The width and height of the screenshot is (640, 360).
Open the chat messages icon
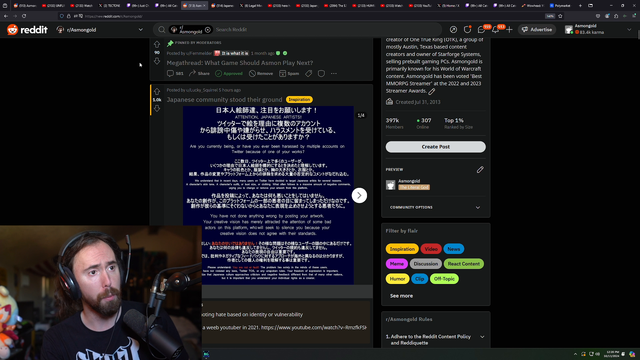[482, 29]
